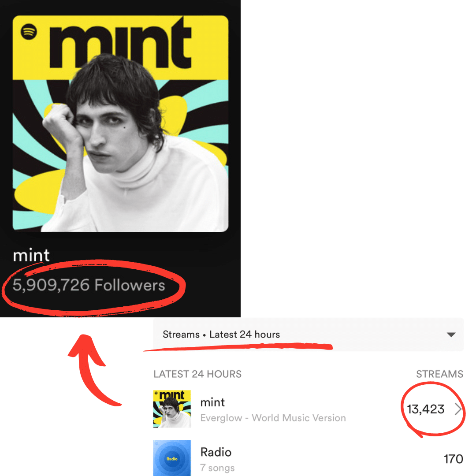Click the caret arrow on Streams selector

(451, 335)
